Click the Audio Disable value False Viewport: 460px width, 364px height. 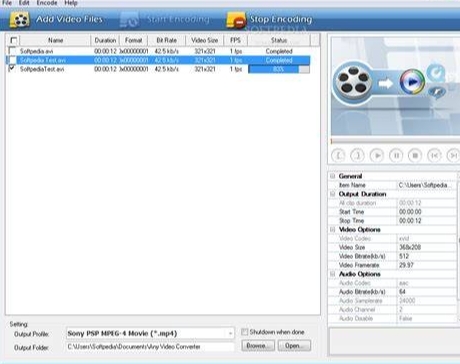coord(426,318)
